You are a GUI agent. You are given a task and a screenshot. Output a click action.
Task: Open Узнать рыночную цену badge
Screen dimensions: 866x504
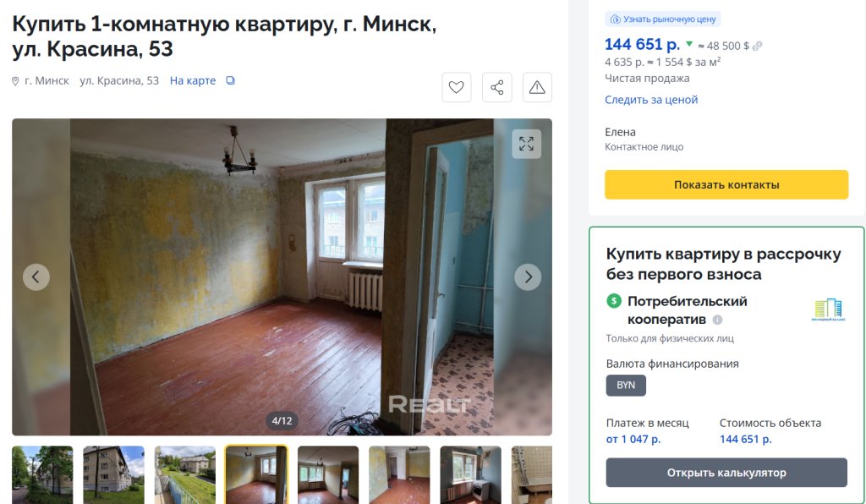click(x=663, y=19)
